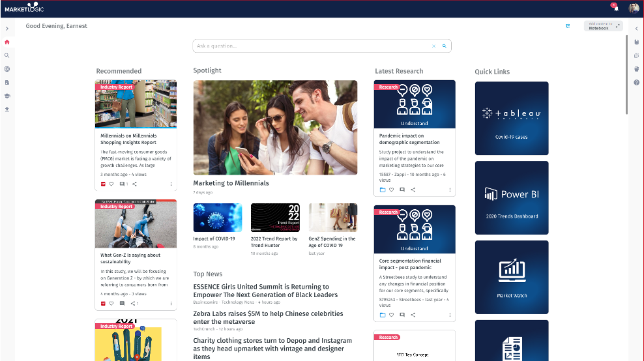This screenshot has height=361, width=644.
Task: Open the Tableau Covid-19 cases quick link
Action: [512, 118]
